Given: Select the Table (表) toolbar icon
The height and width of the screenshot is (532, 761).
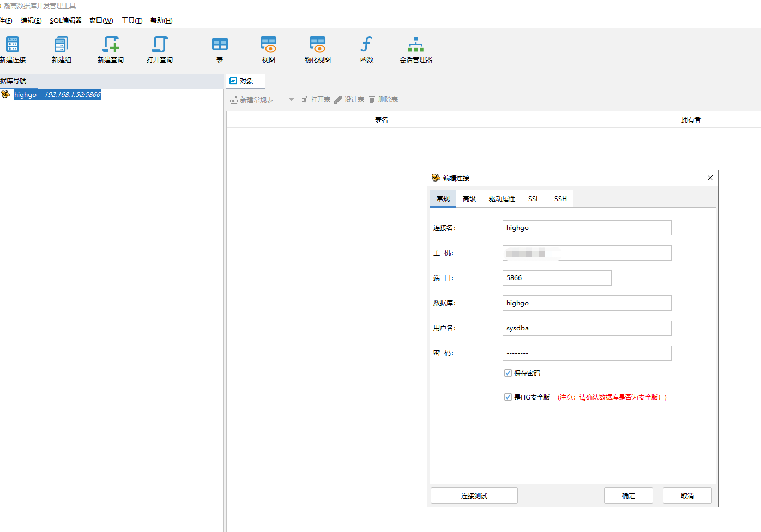Looking at the screenshot, I should (x=220, y=44).
